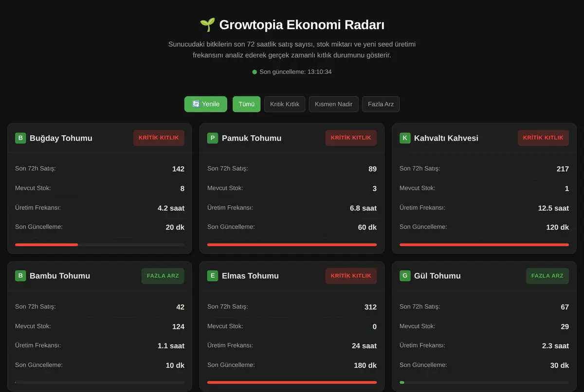
Task: Click the Pamuk Tohumu red progress bar
Action: pyautogui.click(x=292, y=245)
